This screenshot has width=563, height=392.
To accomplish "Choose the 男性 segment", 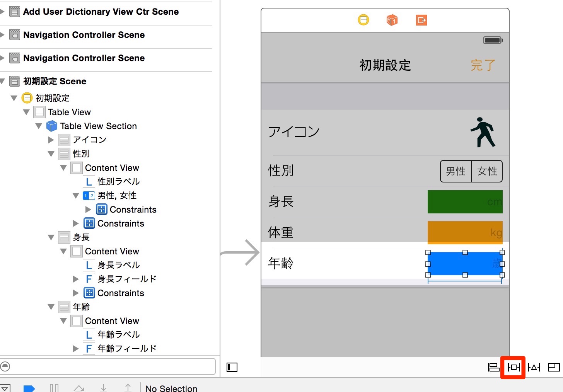I will tap(456, 171).
